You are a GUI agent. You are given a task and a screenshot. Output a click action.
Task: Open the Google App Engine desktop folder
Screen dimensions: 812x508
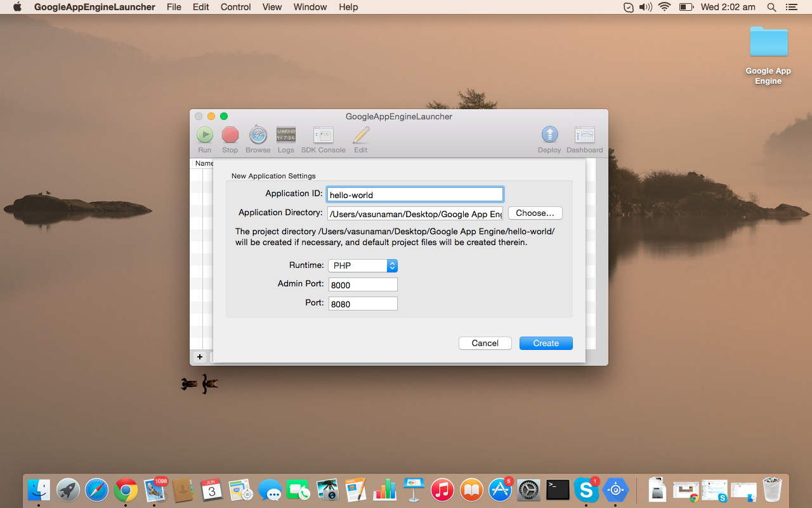(768, 43)
